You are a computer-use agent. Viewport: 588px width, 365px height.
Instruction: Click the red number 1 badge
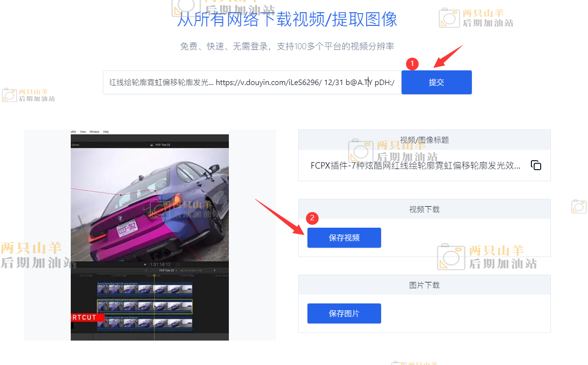[x=413, y=64]
